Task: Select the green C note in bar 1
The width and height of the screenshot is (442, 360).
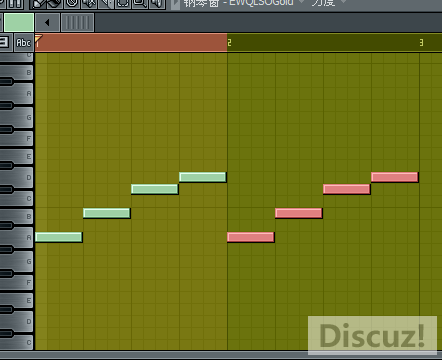Action: [x=155, y=189]
